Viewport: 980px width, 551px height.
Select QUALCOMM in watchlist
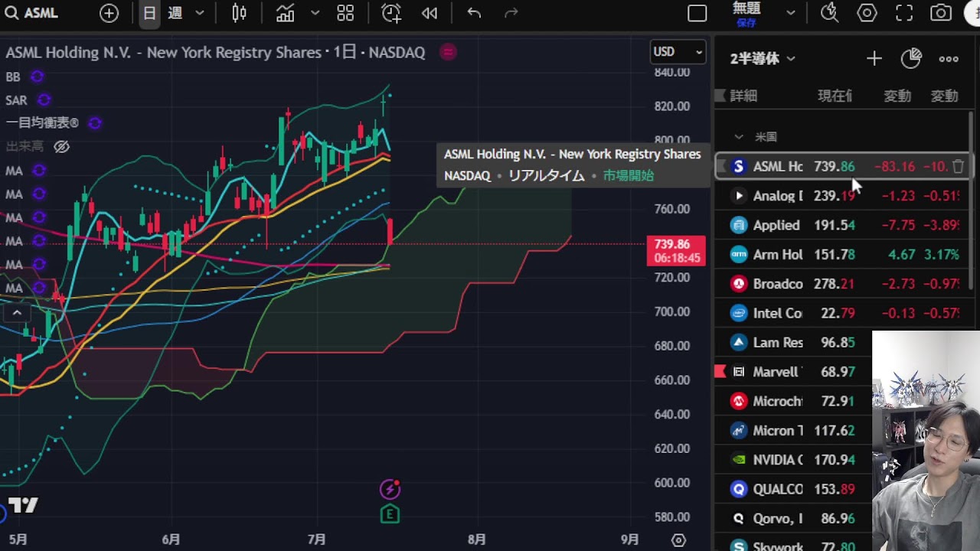click(794, 489)
